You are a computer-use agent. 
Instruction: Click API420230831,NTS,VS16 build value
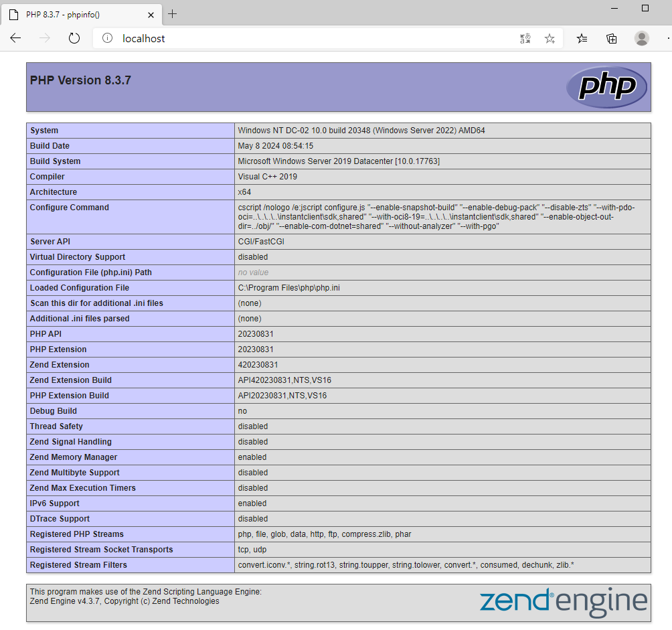click(284, 380)
